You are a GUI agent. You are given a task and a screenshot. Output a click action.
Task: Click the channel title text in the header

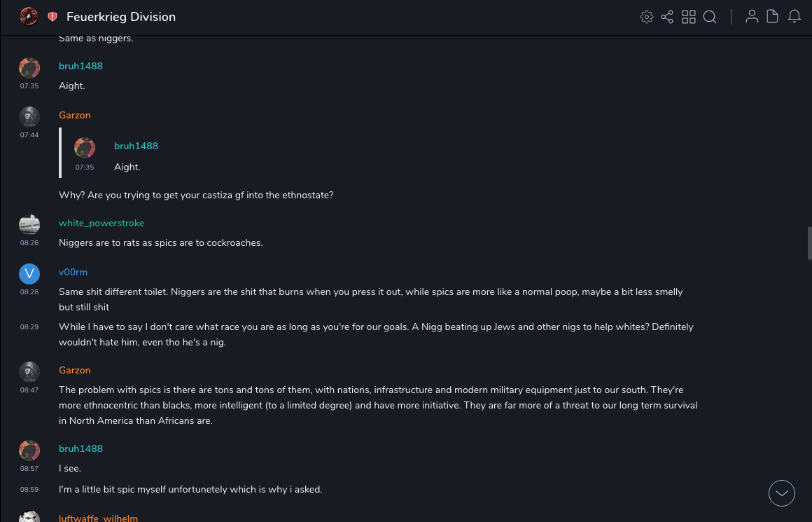coord(121,17)
